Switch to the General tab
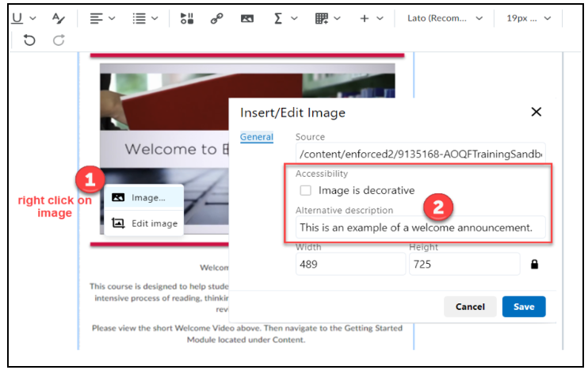Image resolution: width=588 pixels, height=370 pixels. point(257,137)
